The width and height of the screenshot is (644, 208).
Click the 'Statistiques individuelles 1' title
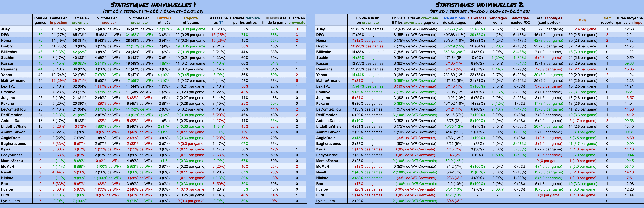(x=153, y=5)
